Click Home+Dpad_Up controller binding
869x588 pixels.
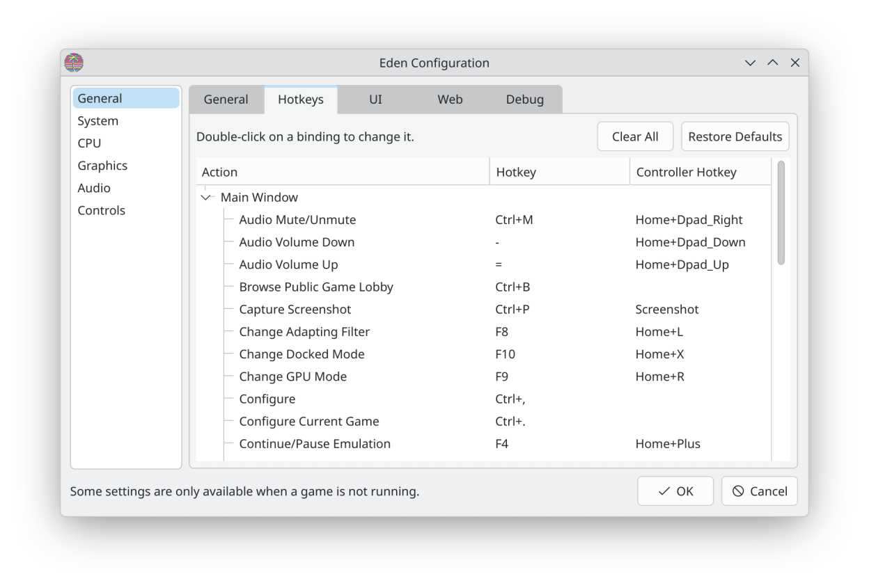[x=682, y=264]
